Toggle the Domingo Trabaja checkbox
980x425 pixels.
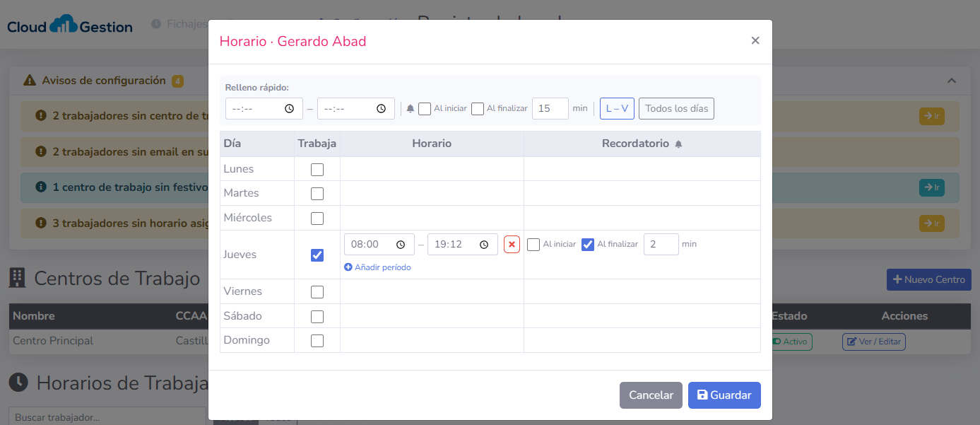[317, 341]
